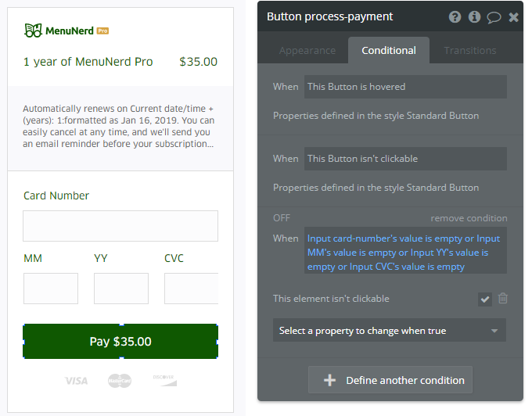The image size is (532, 416).
Task: Click the Card Number input field
Action: pyautogui.click(x=120, y=226)
